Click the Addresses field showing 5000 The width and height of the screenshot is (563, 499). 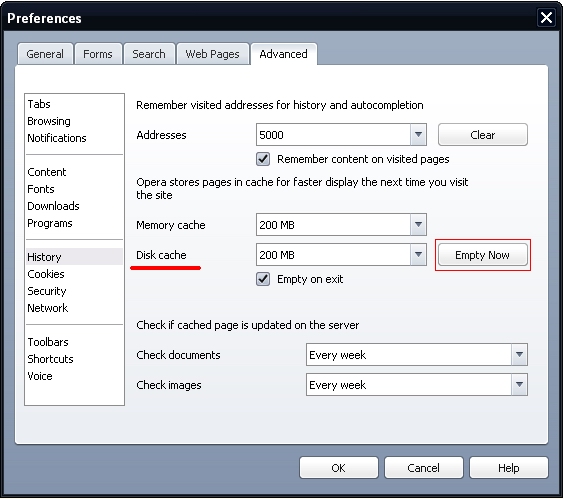[x=334, y=135]
